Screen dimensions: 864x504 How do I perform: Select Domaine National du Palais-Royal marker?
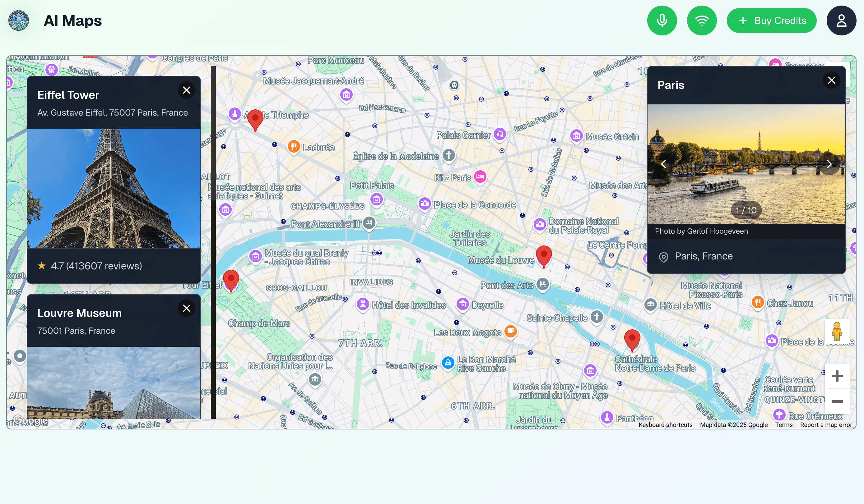pos(539,225)
